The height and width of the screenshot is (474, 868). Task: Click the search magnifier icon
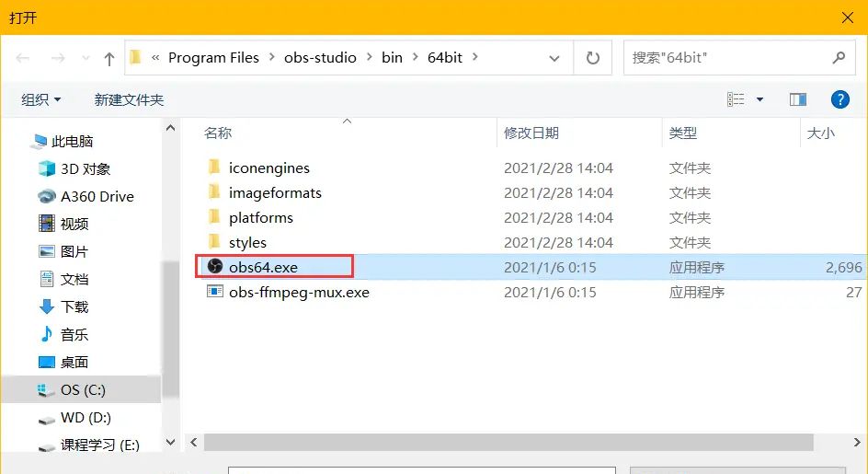pos(839,58)
